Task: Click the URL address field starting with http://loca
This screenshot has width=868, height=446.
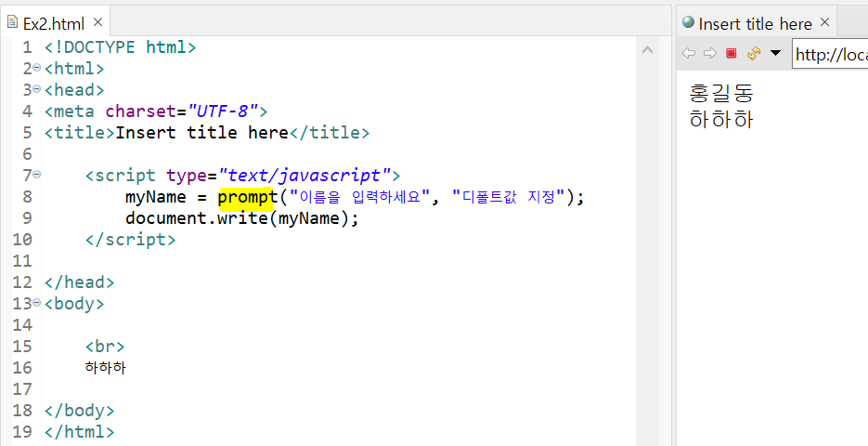Action: point(830,54)
